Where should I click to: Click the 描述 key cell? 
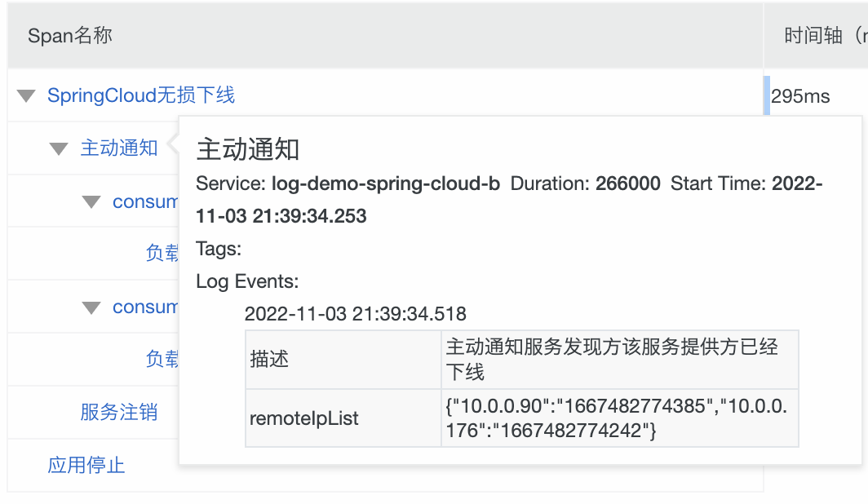click(x=343, y=360)
